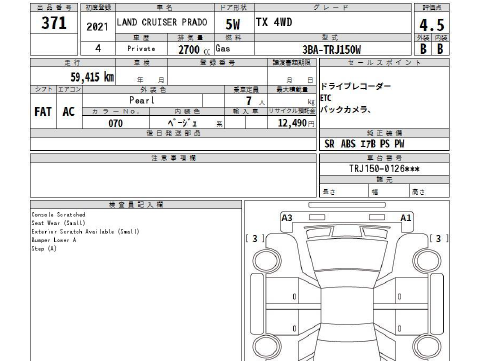Select the 注意事項欄 section header
Screen dimensions: 481x361
point(173,158)
